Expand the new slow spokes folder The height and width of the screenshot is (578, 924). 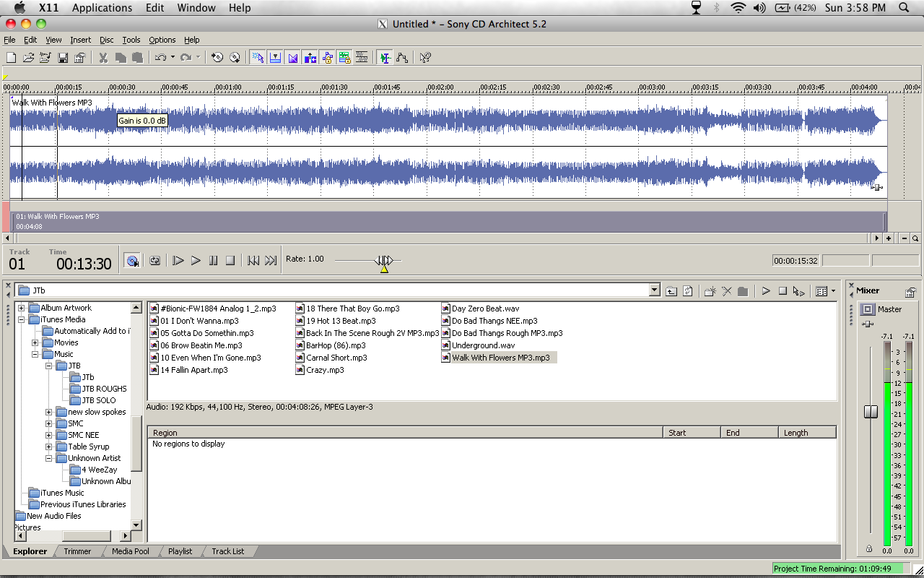48,412
